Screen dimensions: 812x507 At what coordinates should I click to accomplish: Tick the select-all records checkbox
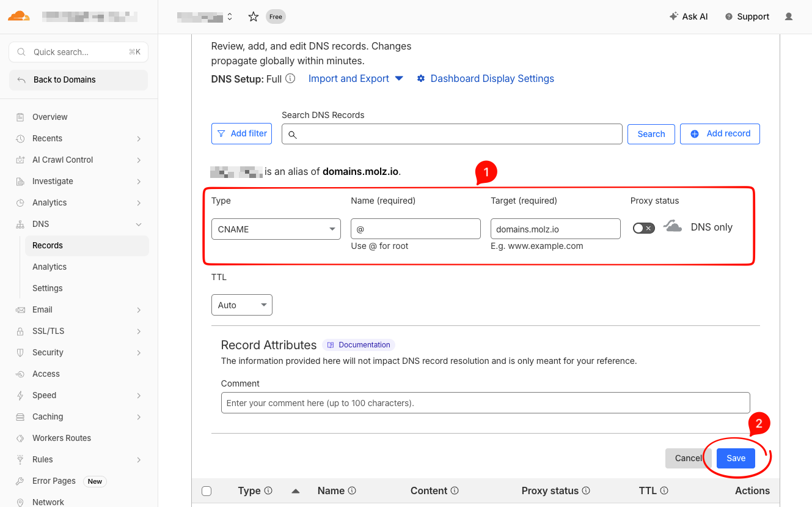coord(207,491)
